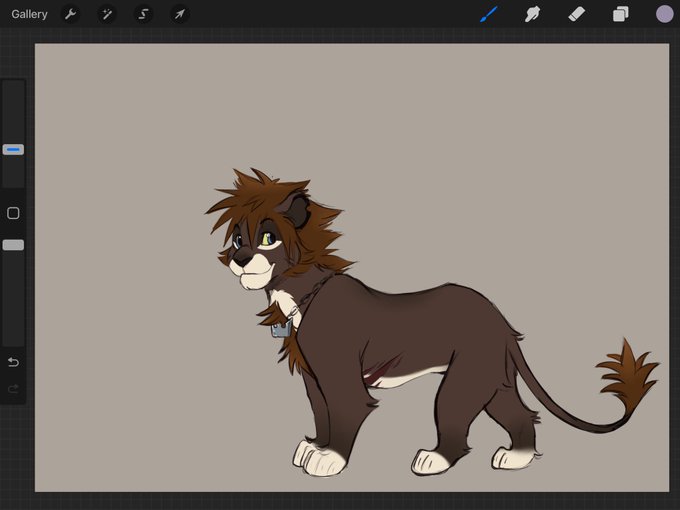Select the Smudge tool
Screen dimensions: 680x510
(x=532, y=14)
